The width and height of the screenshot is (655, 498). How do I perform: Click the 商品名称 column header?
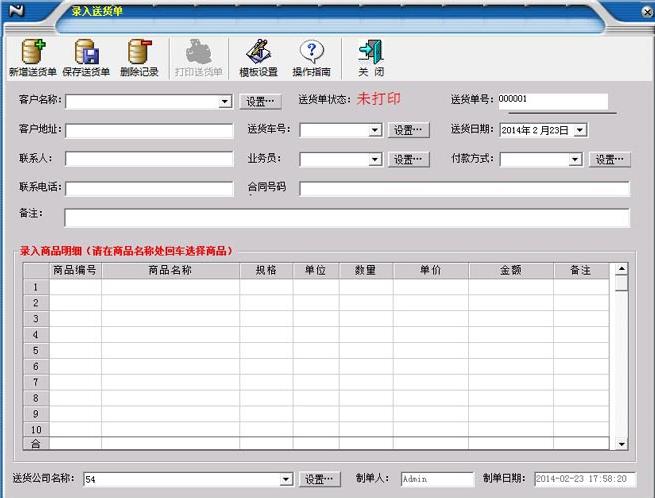tap(170, 270)
